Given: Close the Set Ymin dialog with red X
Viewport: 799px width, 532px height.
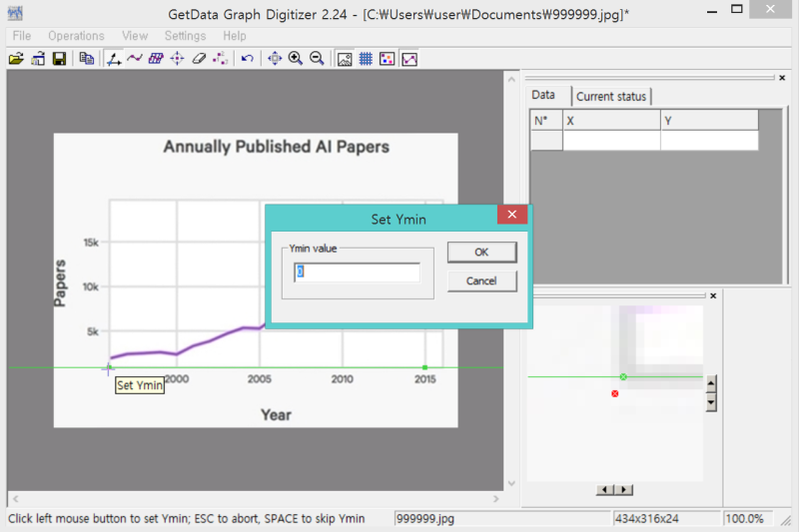Looking at the screenshot, I should (x=512, y=215).
